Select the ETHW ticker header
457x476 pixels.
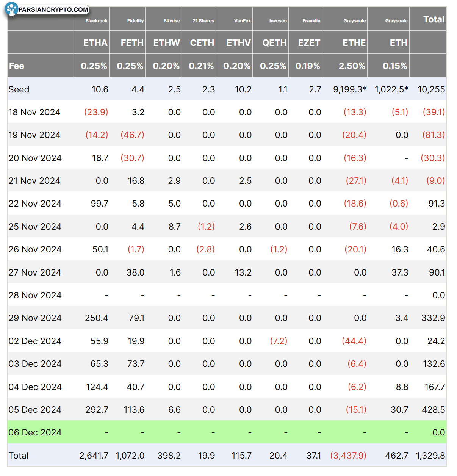point(167,43)
